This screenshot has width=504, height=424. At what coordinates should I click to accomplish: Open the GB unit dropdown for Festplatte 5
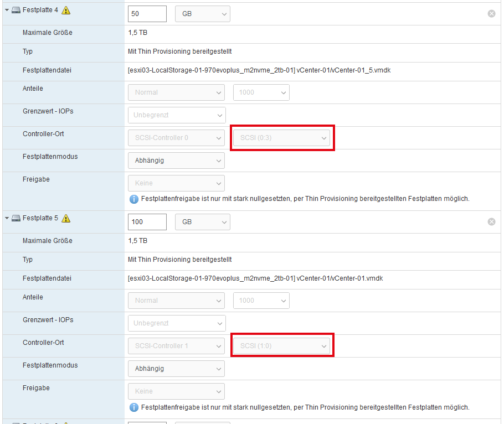tap(202, 222)
